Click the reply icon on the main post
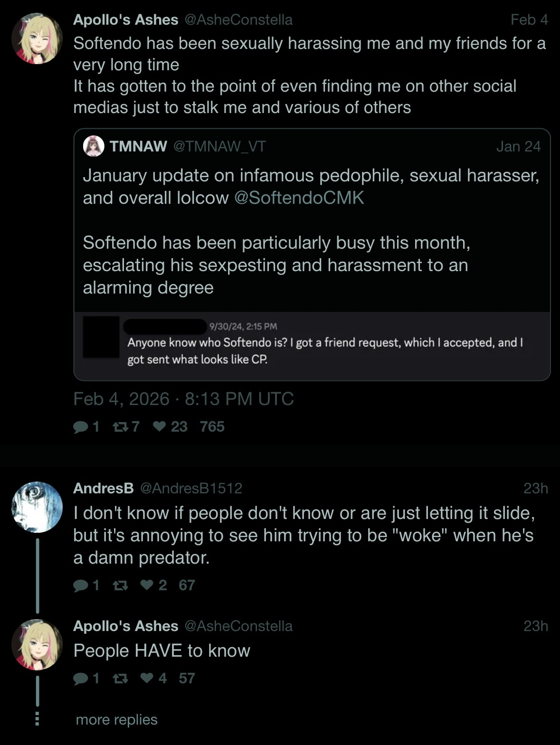Viewport: 560px width, 745px height. tap(81, 427)
